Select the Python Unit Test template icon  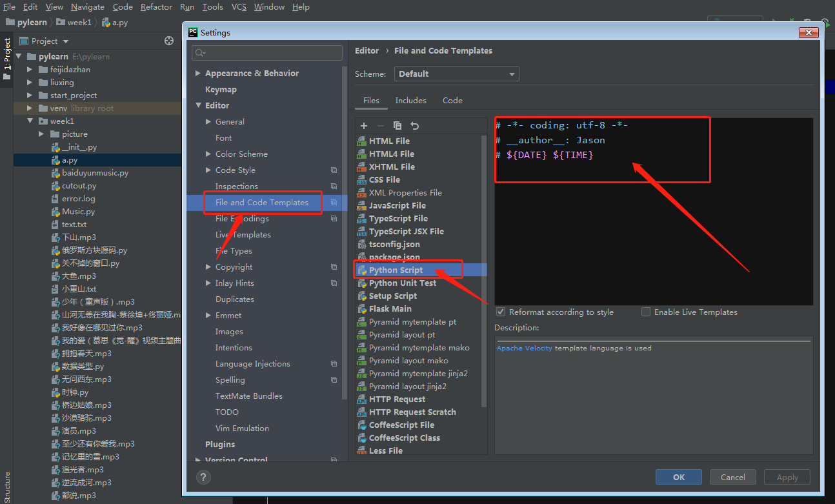tap(362, 283)
